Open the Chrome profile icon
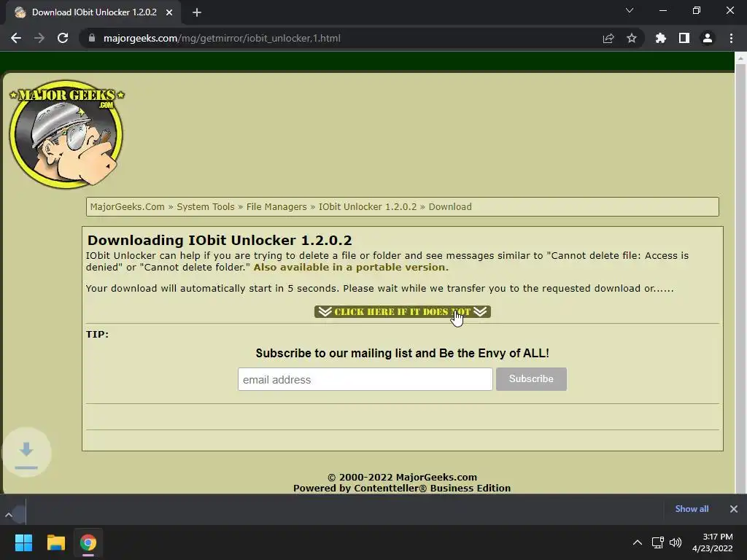 [x=708, y=38]
